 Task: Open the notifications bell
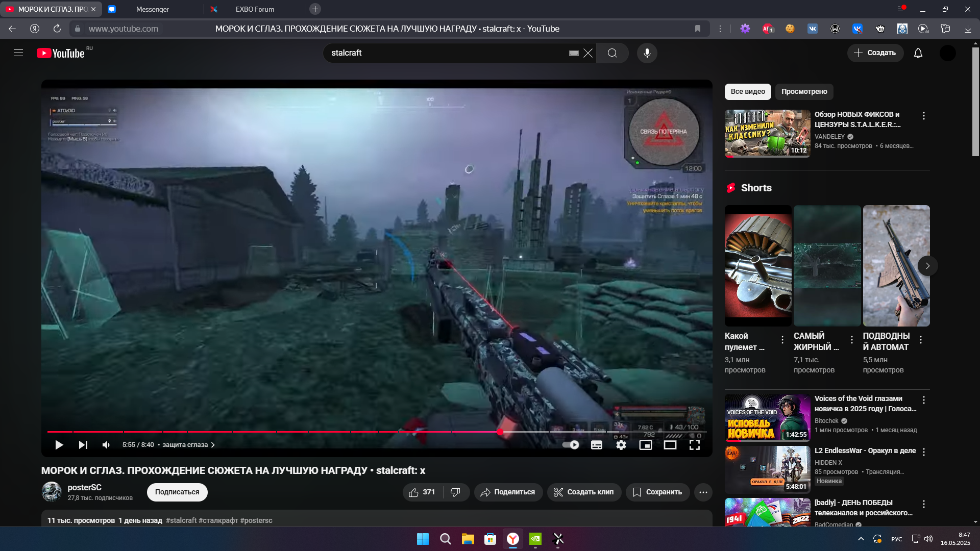918,53
